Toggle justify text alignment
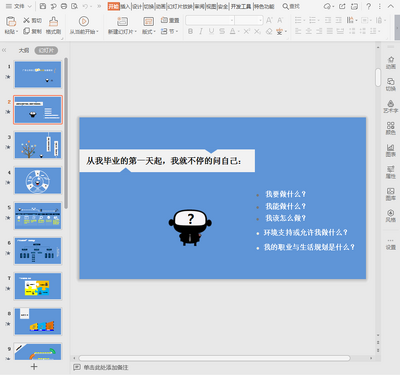400x375 pixels. 330,31
